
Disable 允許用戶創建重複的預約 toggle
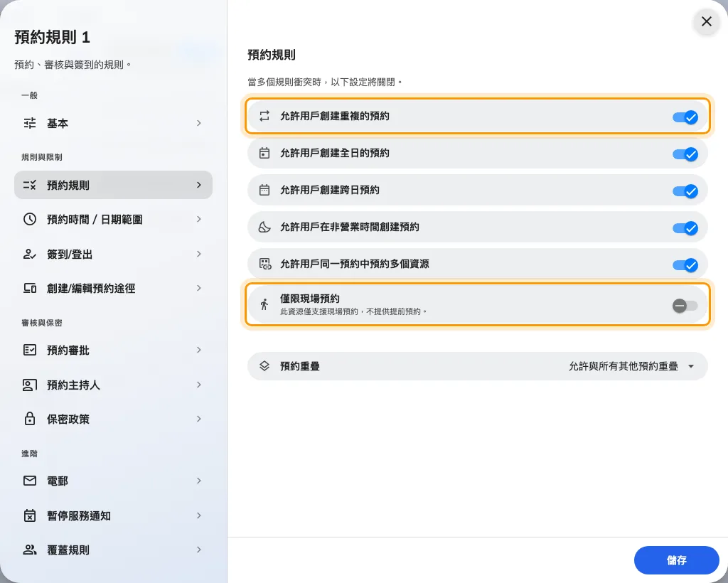point(685,117)
